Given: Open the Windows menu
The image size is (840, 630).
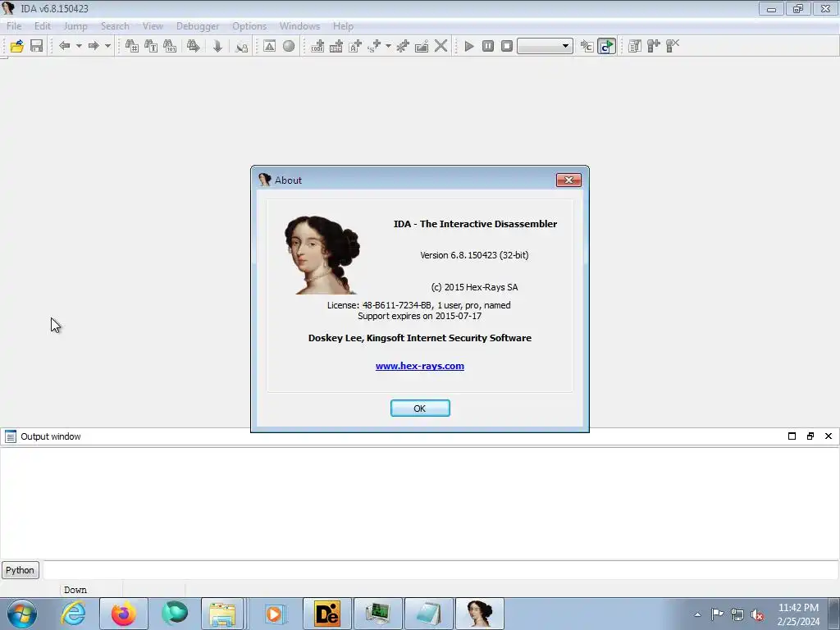Looking at the screenshot, I should 299,25.
